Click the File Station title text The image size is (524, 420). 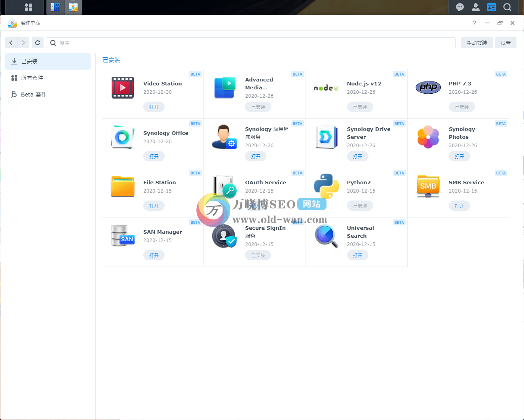click(x=159, y=182)
